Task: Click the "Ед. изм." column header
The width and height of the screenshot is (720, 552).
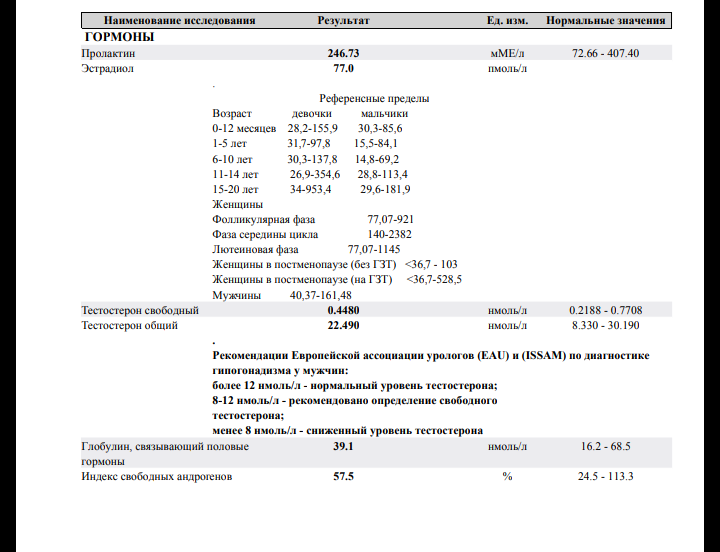Action: [507, 20]
